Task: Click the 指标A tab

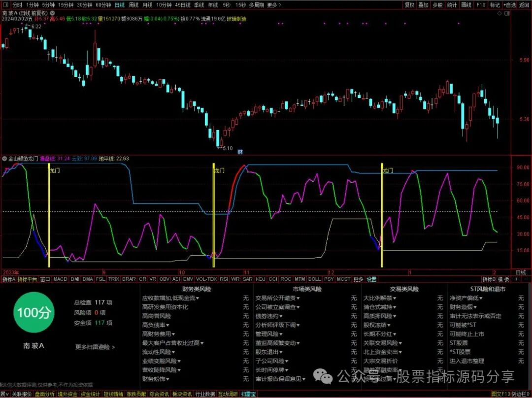Action: [x=9, y=279]
